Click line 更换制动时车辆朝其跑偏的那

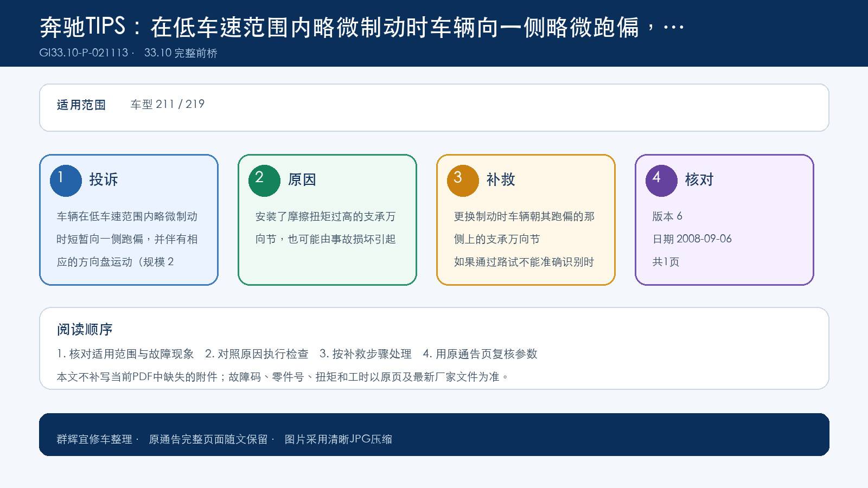coord(525,216)
